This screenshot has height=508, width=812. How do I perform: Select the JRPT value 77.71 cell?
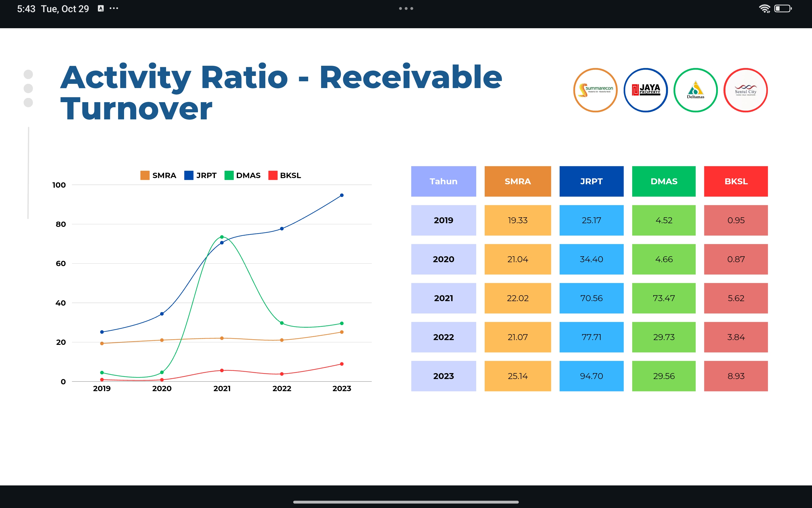(x=592, y=337)
